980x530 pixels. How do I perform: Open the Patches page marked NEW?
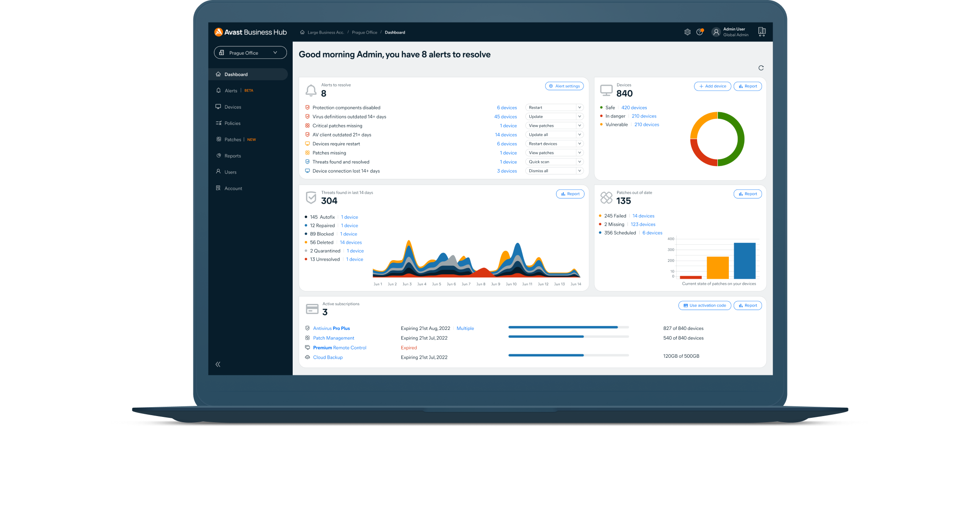[232, 139]
